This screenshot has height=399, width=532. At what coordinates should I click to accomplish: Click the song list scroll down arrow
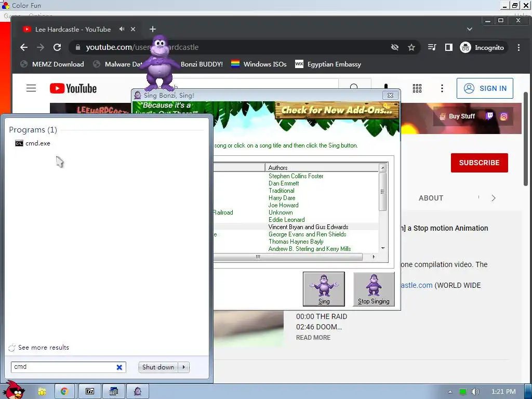click(x=383, y=248)
